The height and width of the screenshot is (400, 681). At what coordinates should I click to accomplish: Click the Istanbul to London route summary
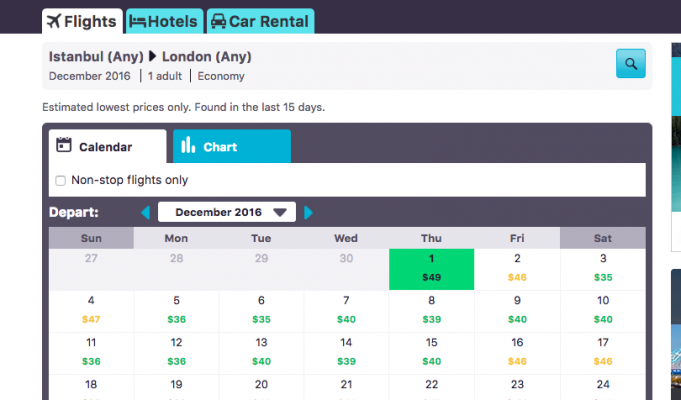(150, 57)
